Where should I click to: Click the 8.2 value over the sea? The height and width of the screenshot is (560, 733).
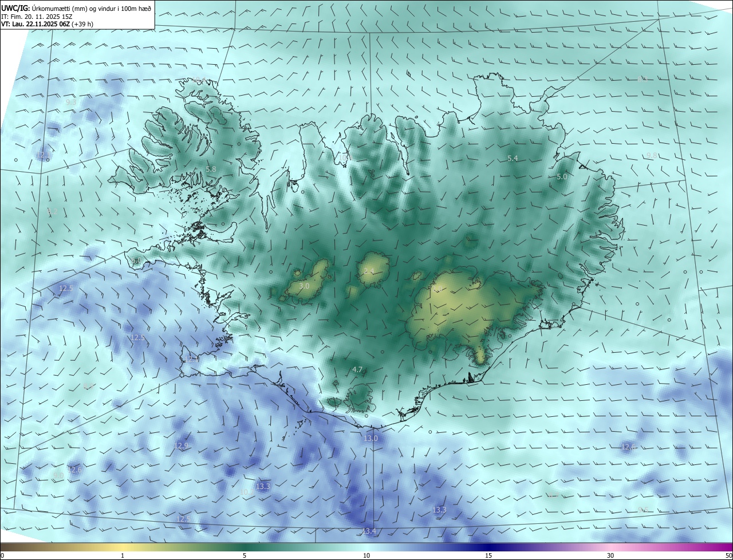tap(52, 212)
